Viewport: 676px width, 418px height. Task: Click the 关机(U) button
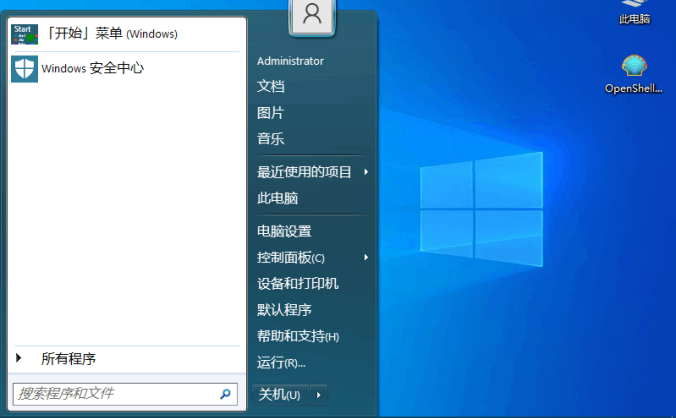click(x=280, y=395)
